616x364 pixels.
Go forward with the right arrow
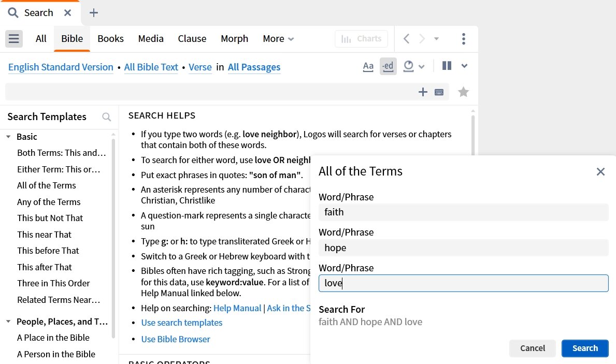click(x=422, y=38)
